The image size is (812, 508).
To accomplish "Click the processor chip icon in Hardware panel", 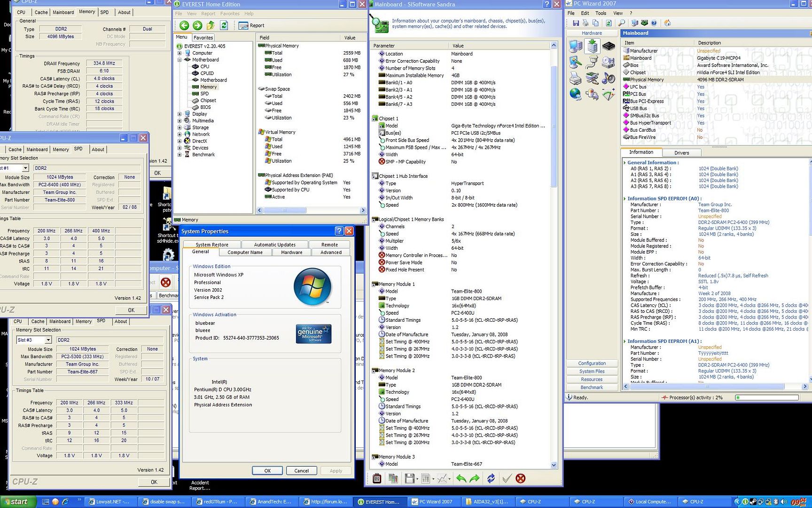I will [x=609, y=46].
